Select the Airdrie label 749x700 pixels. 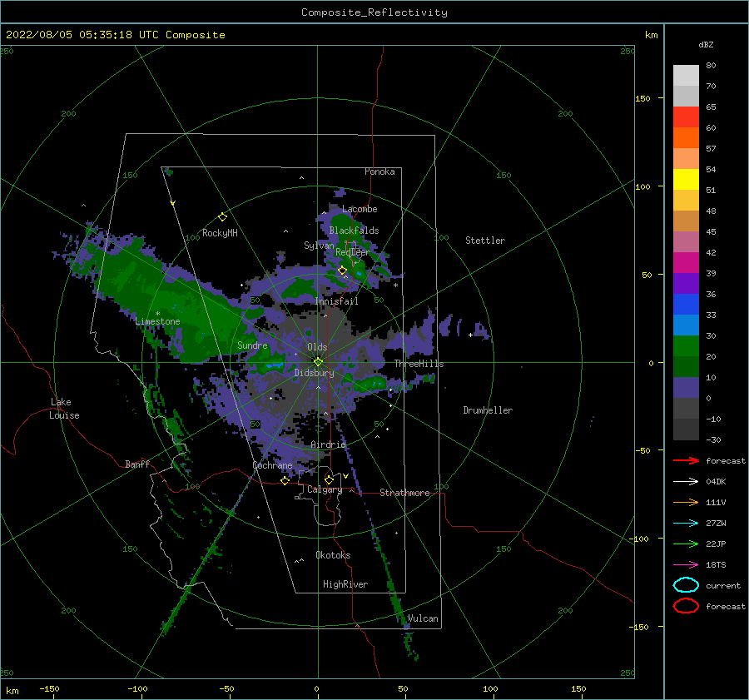pyautogui.click(x=328, y=444)
